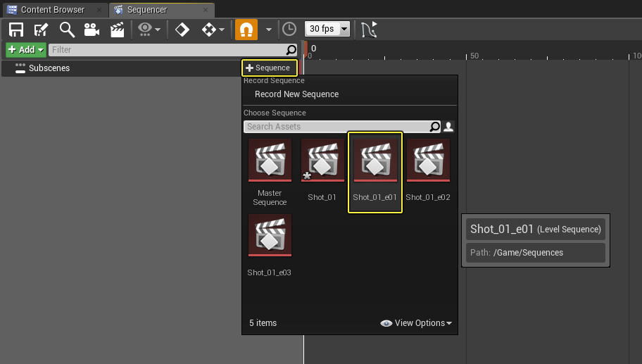This screenshot has height=364, width=642.
Task: Click the general options eye icon
Action: coord(144,29)
